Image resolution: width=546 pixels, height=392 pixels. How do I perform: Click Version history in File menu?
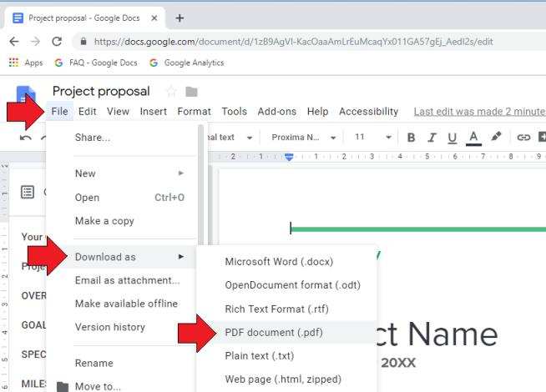pos(109,327)
